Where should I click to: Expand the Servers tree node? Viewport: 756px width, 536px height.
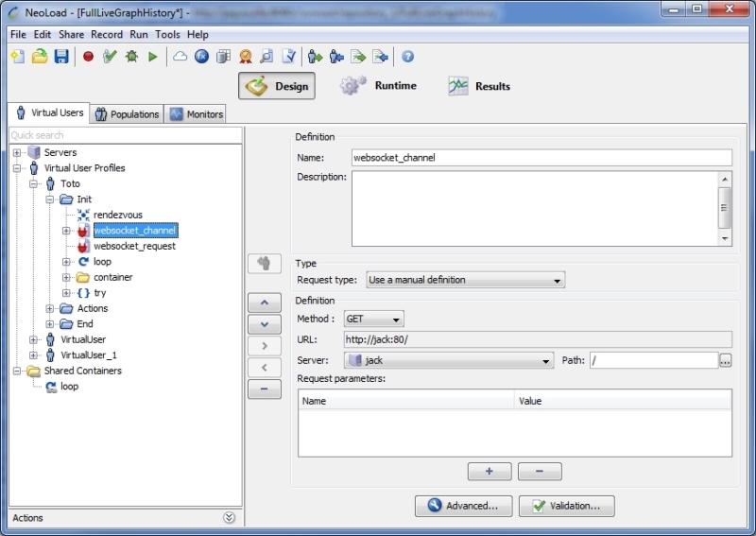[x=18, y=152]
